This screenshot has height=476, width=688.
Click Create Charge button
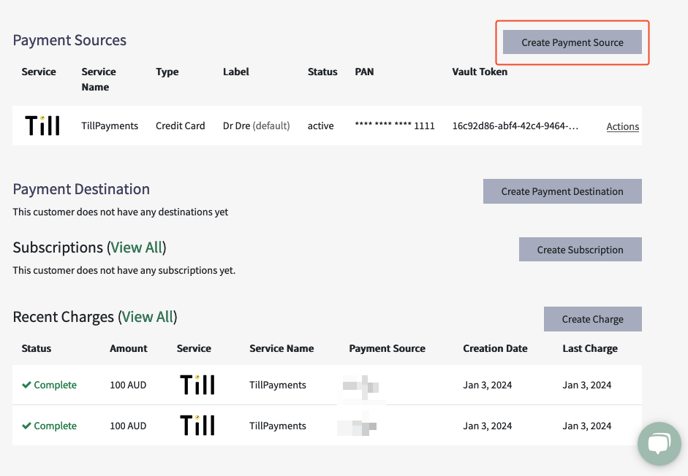click(593, 319)
